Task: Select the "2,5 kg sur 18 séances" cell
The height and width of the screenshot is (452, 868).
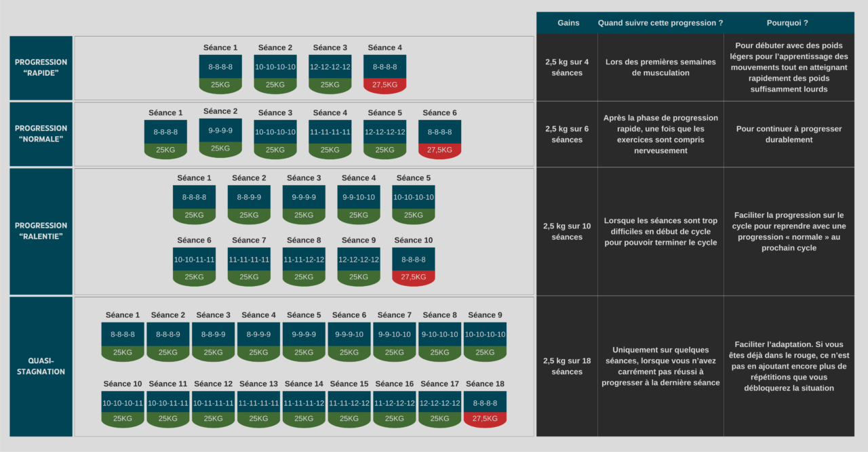Action: (567, 367)
